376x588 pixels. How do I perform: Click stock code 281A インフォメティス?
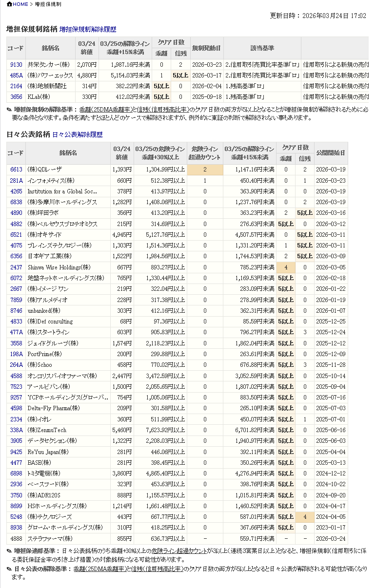click(16, 181)
